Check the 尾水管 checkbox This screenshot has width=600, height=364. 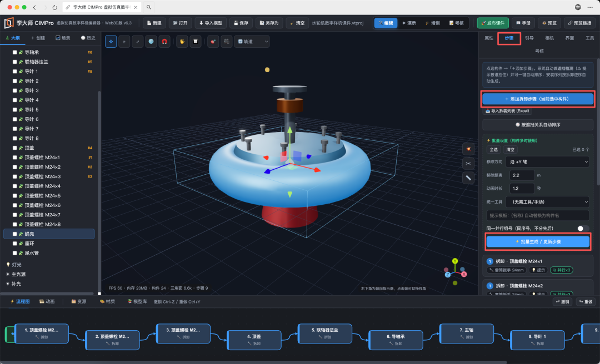tap(14, 253)
